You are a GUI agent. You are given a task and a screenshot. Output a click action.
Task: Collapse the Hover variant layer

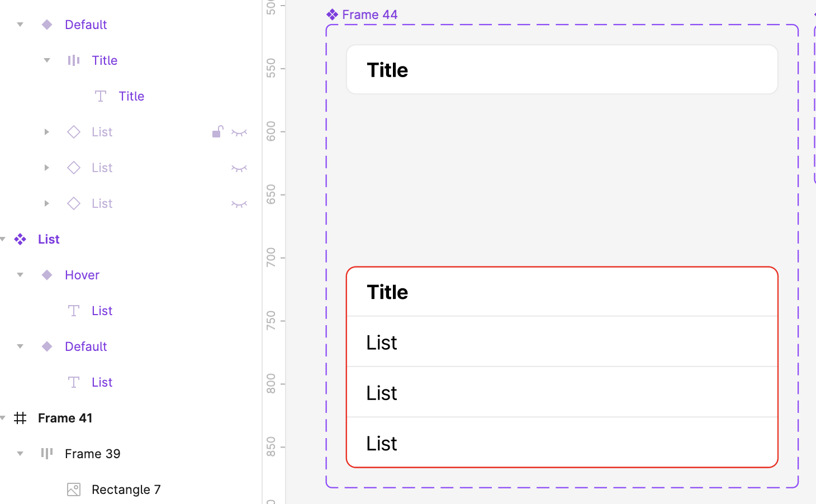[x=20, y=275]
